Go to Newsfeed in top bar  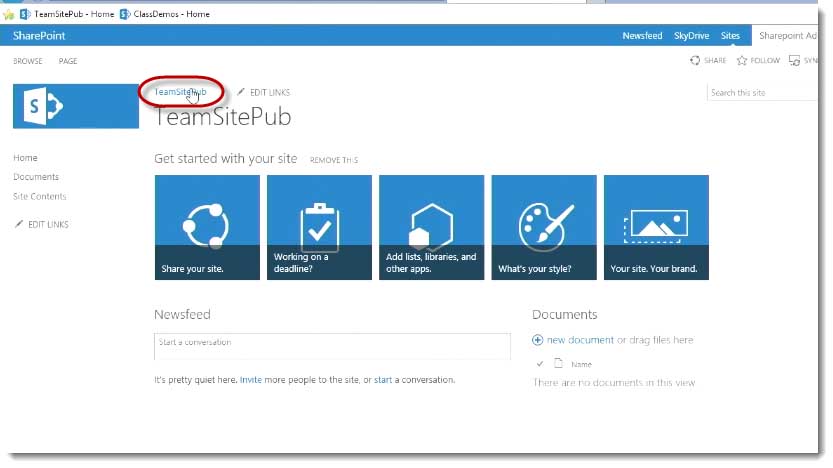pyautogui.click(x=642, y=36)
